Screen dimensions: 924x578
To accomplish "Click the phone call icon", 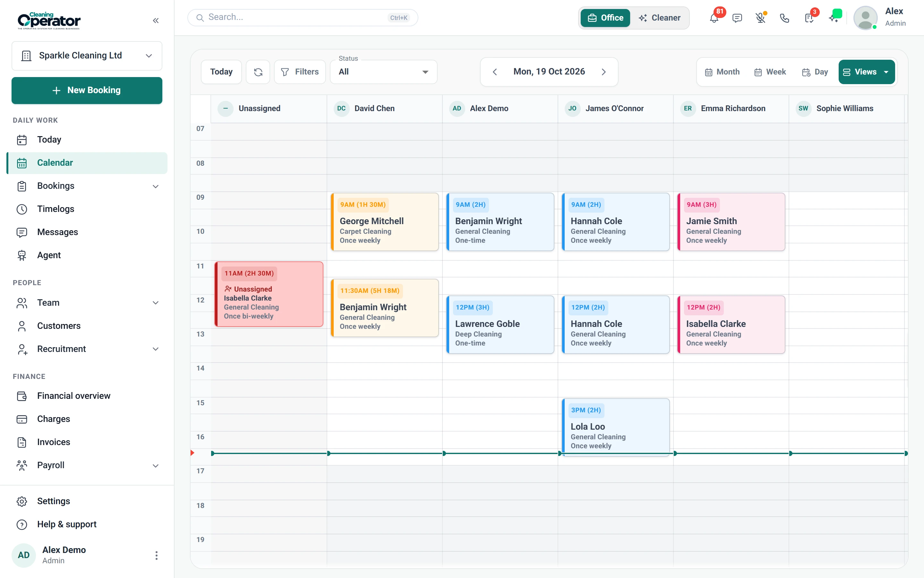I will coord(784,18).
